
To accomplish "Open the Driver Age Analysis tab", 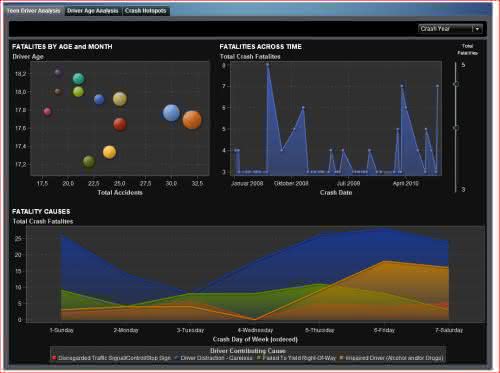I will pyautogui.click(x=92, y=11).
